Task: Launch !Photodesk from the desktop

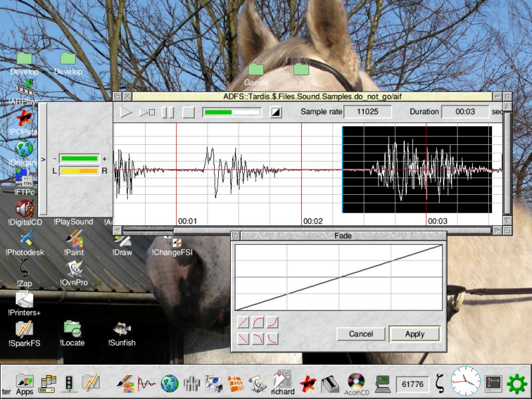Action: (x=25, y=243)
